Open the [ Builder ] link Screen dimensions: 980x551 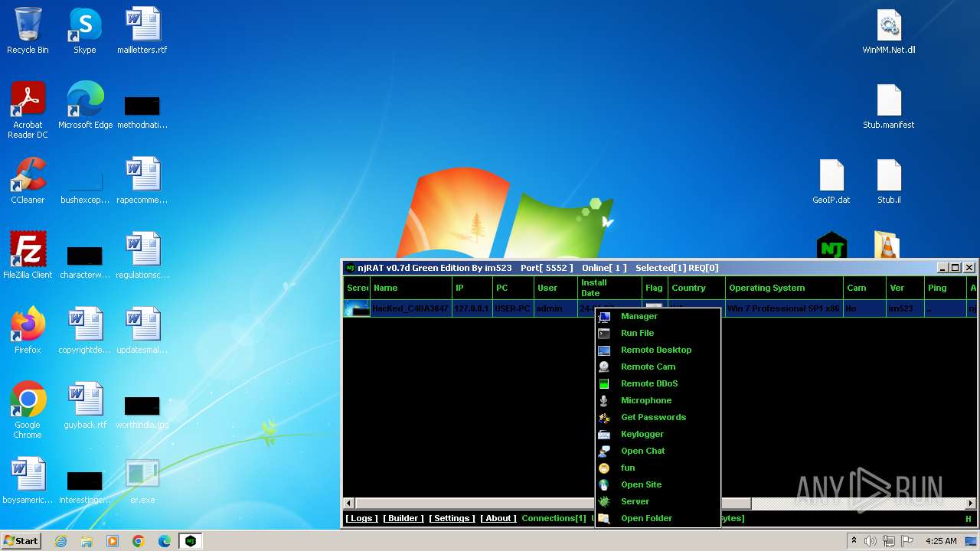[403, 518]
